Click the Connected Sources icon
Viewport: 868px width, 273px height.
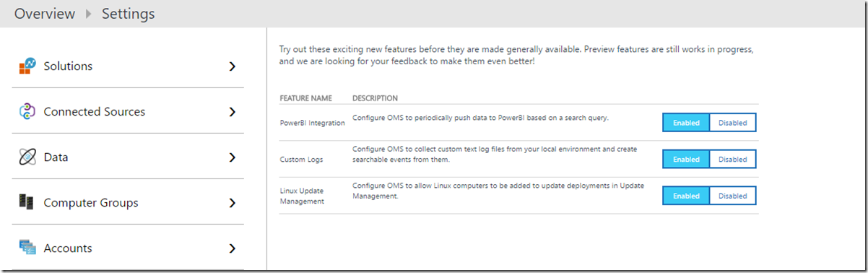tap(27, 111)
